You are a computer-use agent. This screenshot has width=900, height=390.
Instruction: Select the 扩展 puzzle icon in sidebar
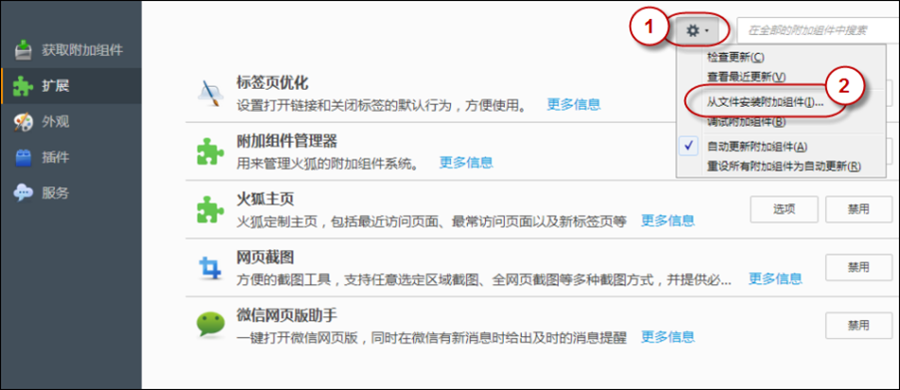coord(23,86)
